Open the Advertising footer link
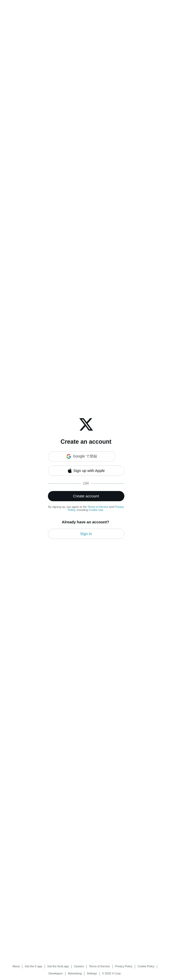Screen dimensions: 172x980 point(75,974)
